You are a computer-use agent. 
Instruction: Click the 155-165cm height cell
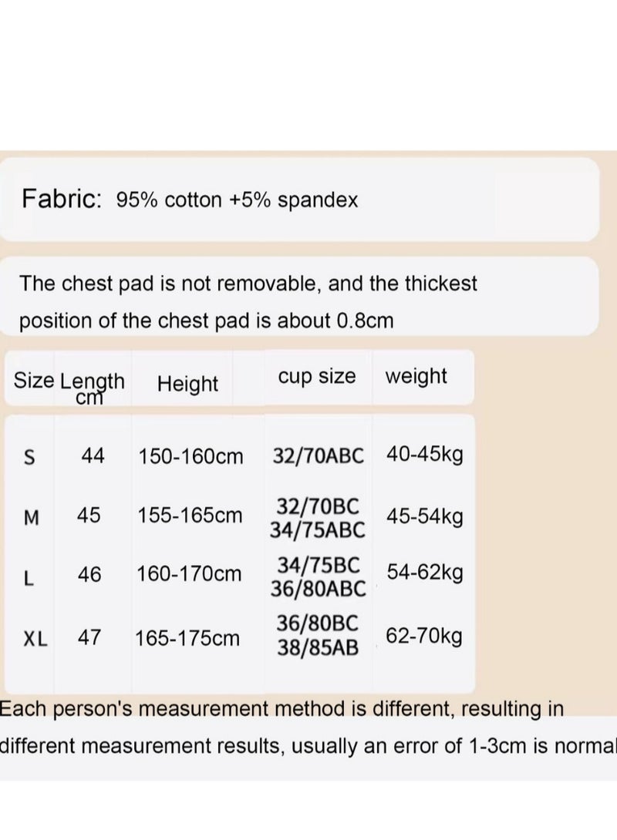pyautogui.click(x=190, y=516)
